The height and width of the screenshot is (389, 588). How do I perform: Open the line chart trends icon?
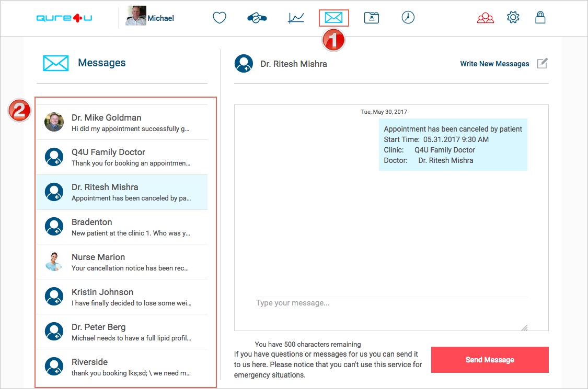click(x=296, y=18)
